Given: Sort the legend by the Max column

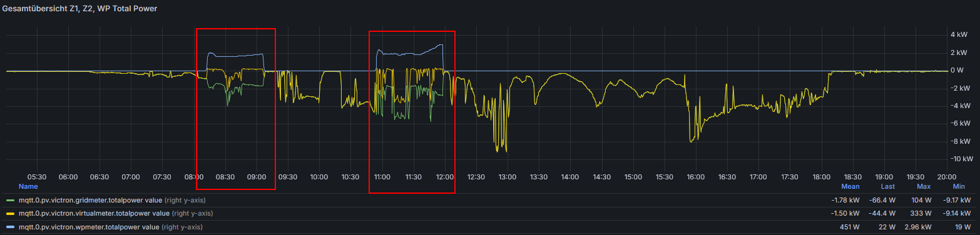Looking at the screenshot, I should [924, 186].
